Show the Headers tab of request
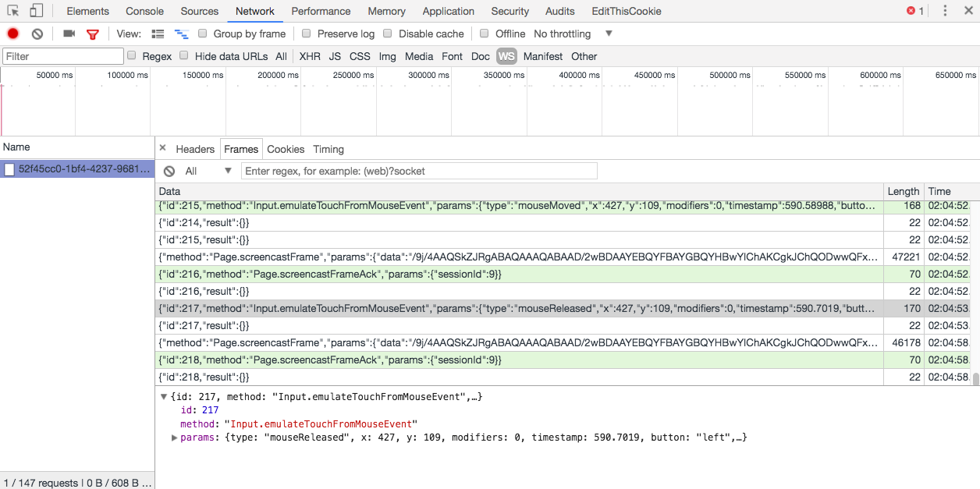 (x=195, y=149)
